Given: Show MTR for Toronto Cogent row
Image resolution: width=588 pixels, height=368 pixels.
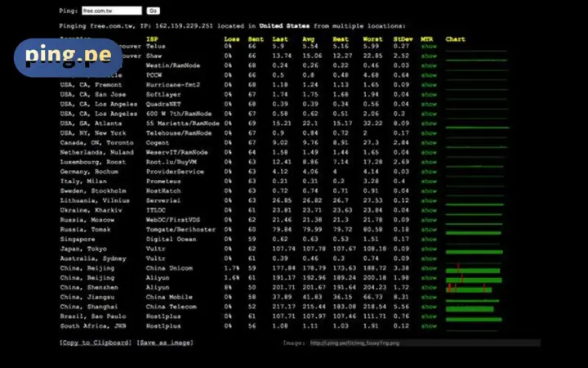Looking at the screenshot, I should click(429, 142).
